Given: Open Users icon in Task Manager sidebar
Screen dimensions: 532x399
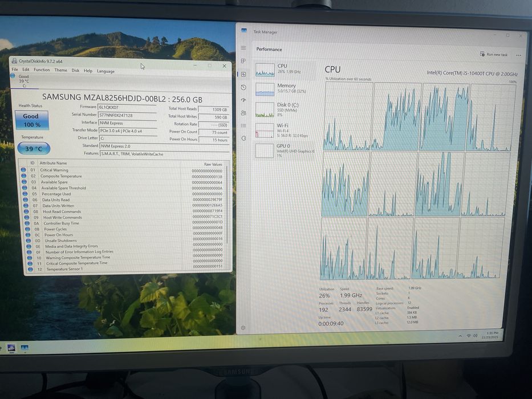Looking at the screenshot, I should pos(243,113).
